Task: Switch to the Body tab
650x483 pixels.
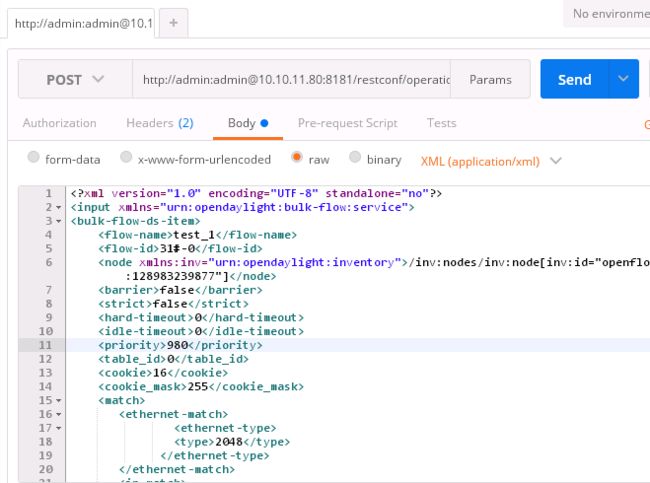Action: (248, 123)
